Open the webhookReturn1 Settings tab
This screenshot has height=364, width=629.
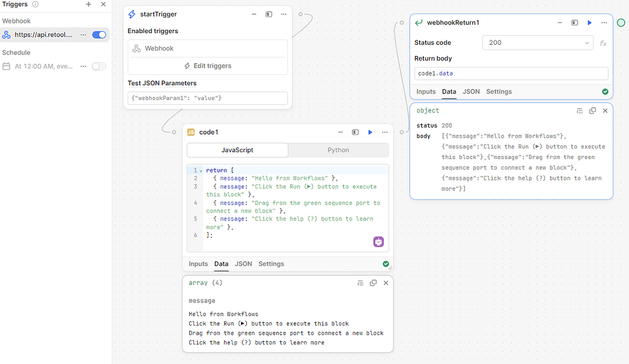click(499, 92)
